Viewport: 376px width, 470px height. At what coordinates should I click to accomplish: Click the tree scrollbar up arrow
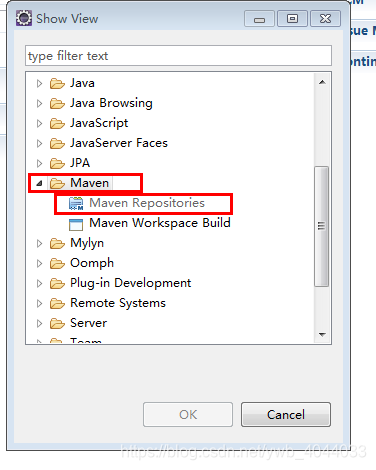[322, 82]
